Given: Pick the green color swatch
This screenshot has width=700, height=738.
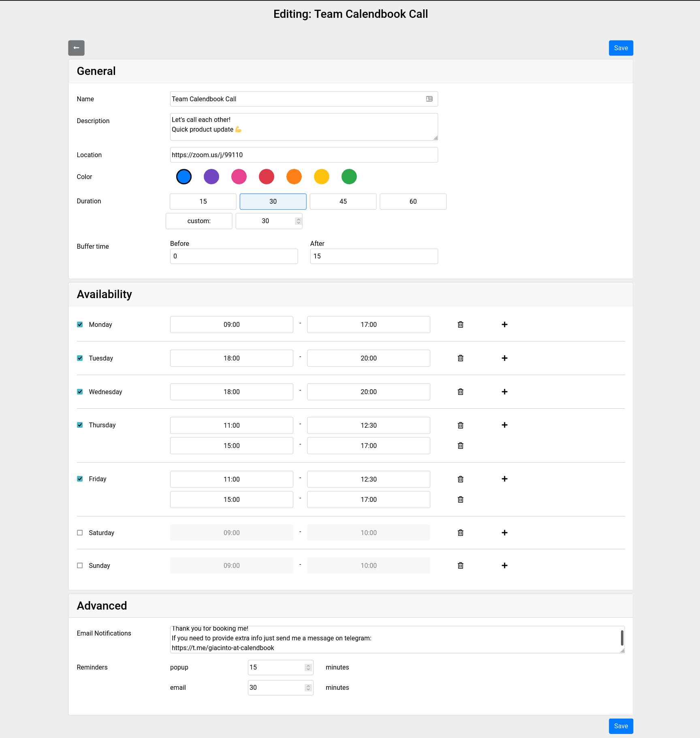Looking at the screenshot, I should pyautogui.click(x=349, y=177).
